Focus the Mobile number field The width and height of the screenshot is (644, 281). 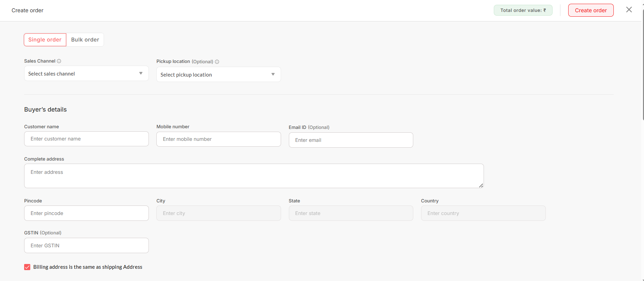[219, 139]
